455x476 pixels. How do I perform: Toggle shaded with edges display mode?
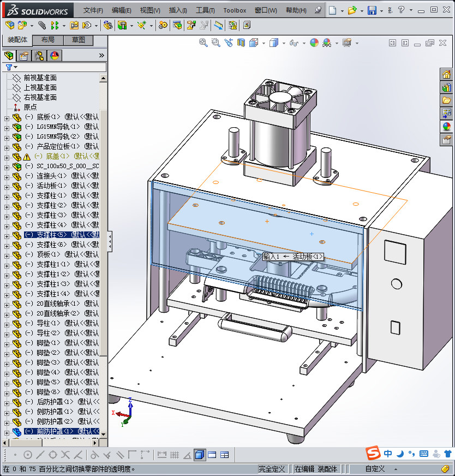point(200,455)
